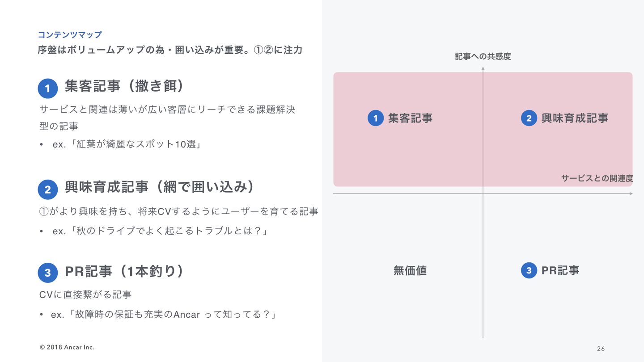644x362 pixels.
Task: Click the blue 2 badge in the chart quadrant
Action: pyautogui.click(x=529, y=118)
